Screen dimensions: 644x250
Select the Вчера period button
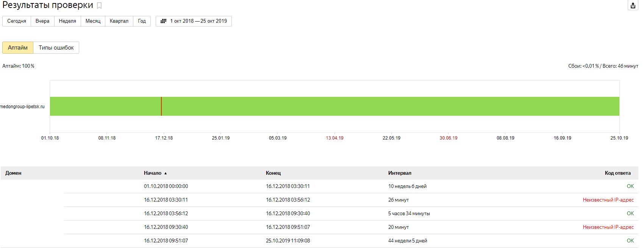pyautogui.click(x=42, y=21)
